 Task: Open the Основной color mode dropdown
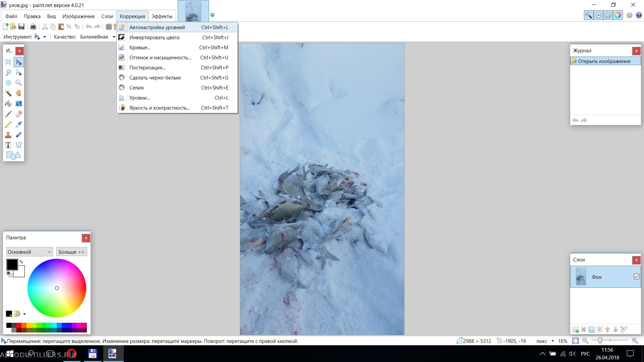[30, 252]
